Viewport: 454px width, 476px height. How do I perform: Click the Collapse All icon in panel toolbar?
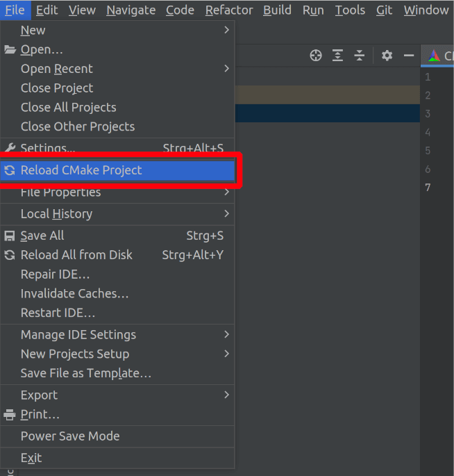point(359,56)
